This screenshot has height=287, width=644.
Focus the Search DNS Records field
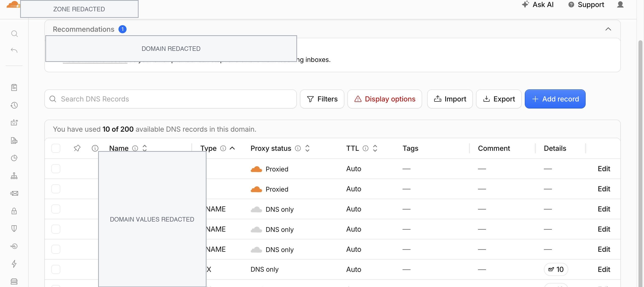[x=171, y=99]
